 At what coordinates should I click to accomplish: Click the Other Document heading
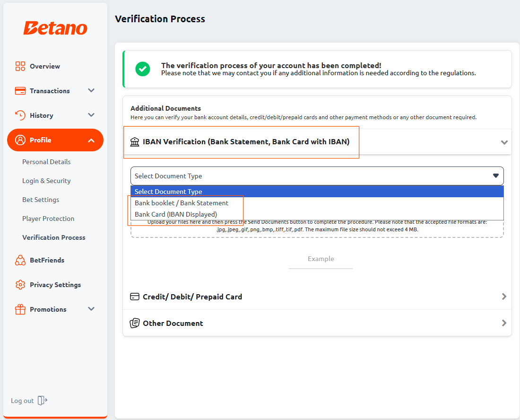coord(173,323)
